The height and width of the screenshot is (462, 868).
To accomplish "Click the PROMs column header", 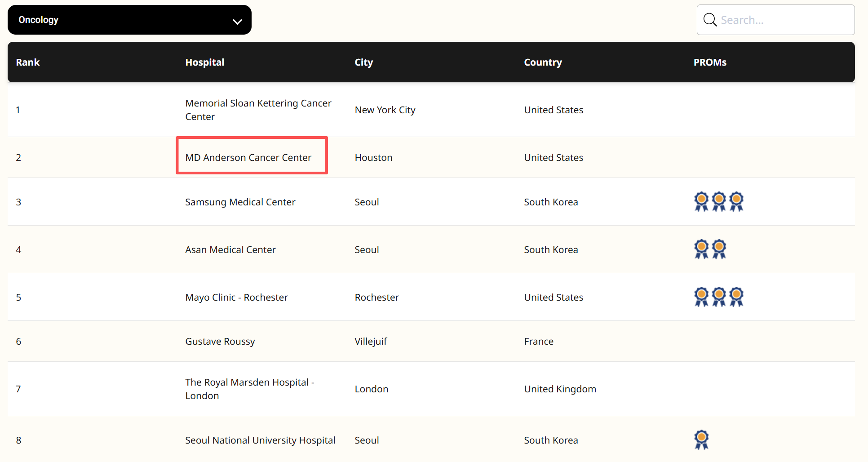I will point(710,62).
